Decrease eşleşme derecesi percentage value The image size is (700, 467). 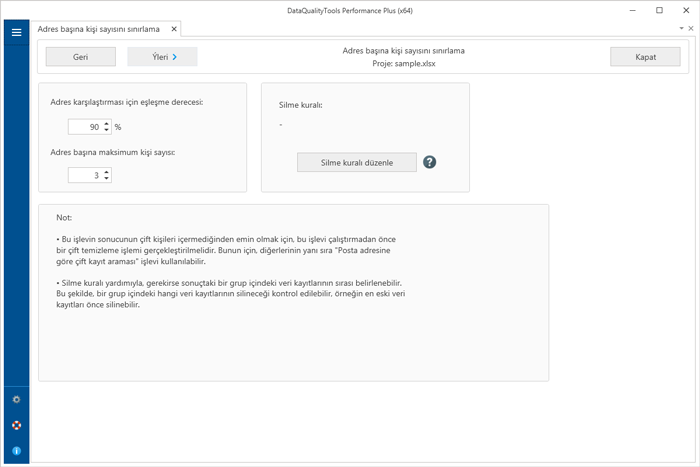tap(107, 130)
